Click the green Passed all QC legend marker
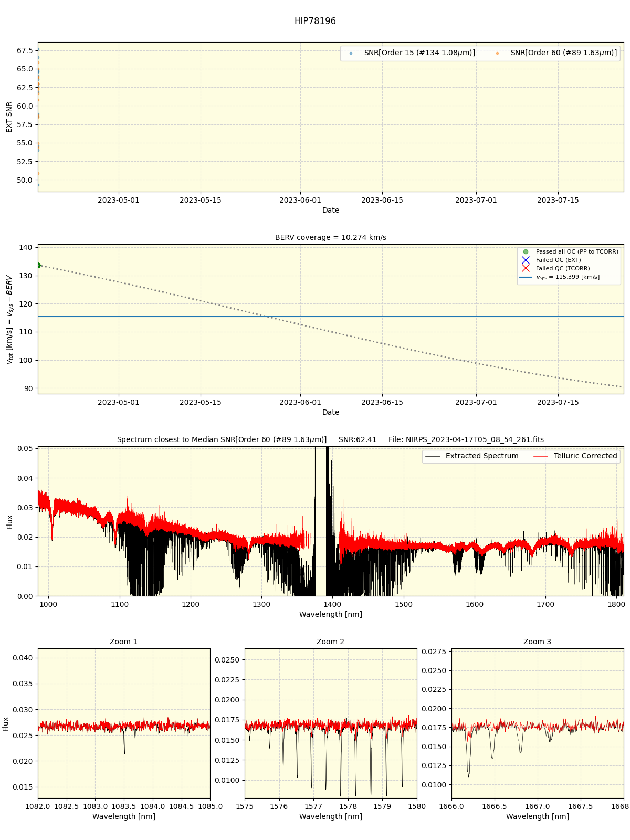 click(x=526, y=252)
